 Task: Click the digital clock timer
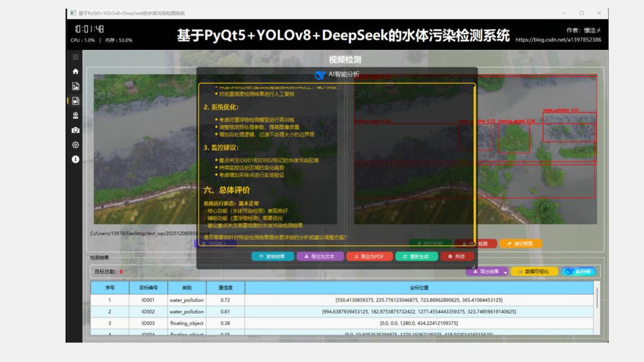(89, 29)
